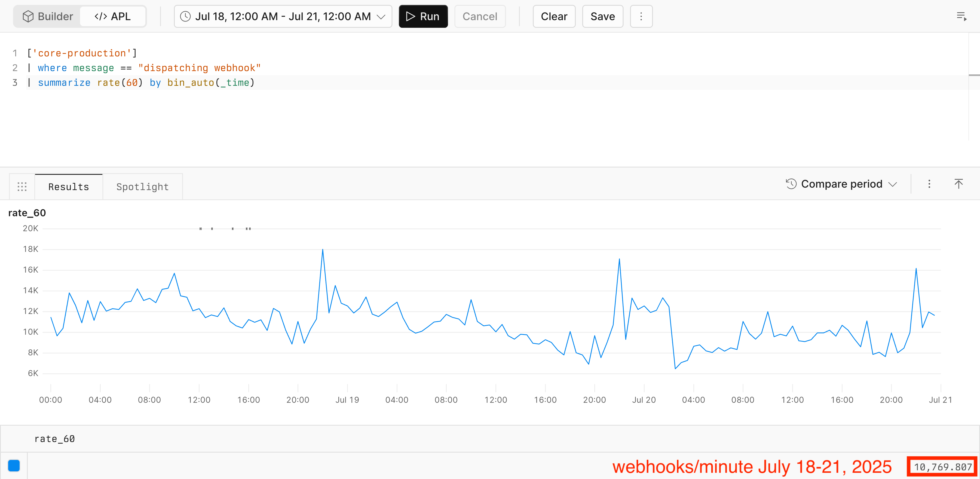Click the Compare period history icon

pos(791,184)
